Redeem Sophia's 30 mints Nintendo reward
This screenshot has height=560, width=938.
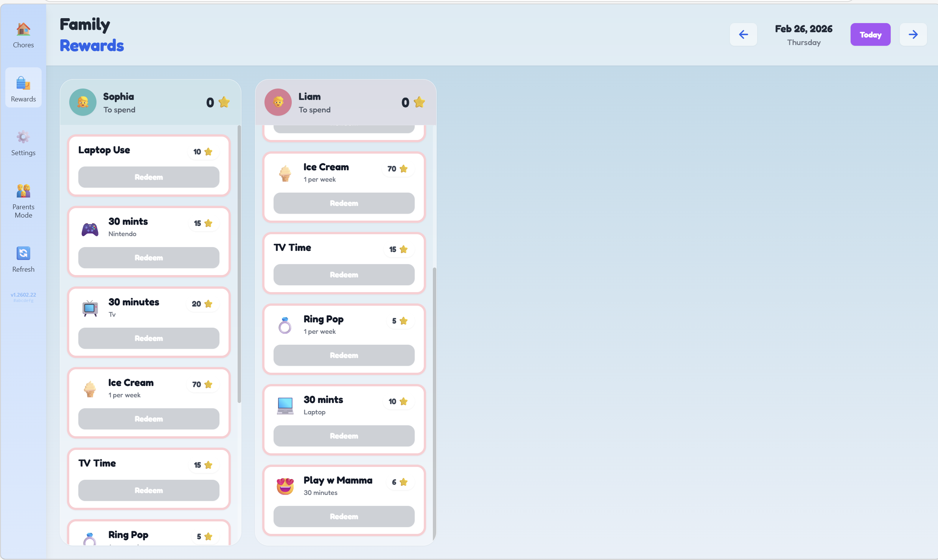[149, 258]
